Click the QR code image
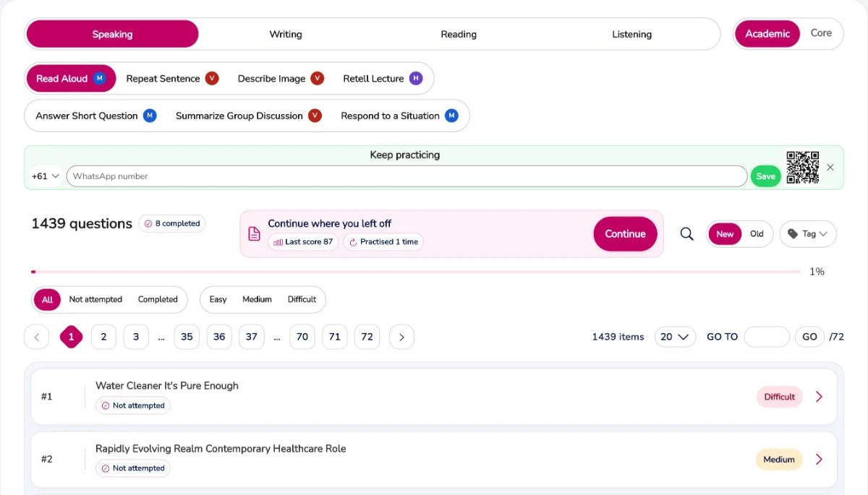868x495 pixels. [803, 168]
